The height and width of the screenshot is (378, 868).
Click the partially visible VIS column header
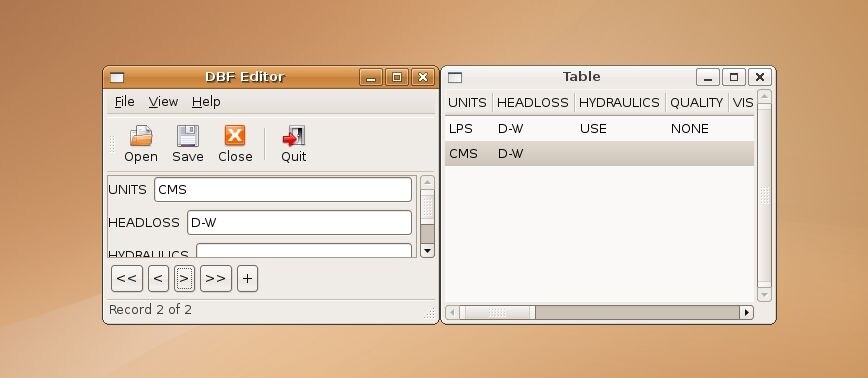point(742,102)
